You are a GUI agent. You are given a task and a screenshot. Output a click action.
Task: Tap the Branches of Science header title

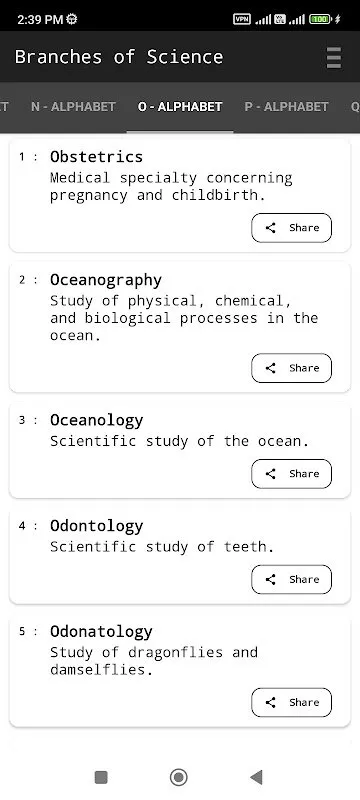click(x=119, y=57)
